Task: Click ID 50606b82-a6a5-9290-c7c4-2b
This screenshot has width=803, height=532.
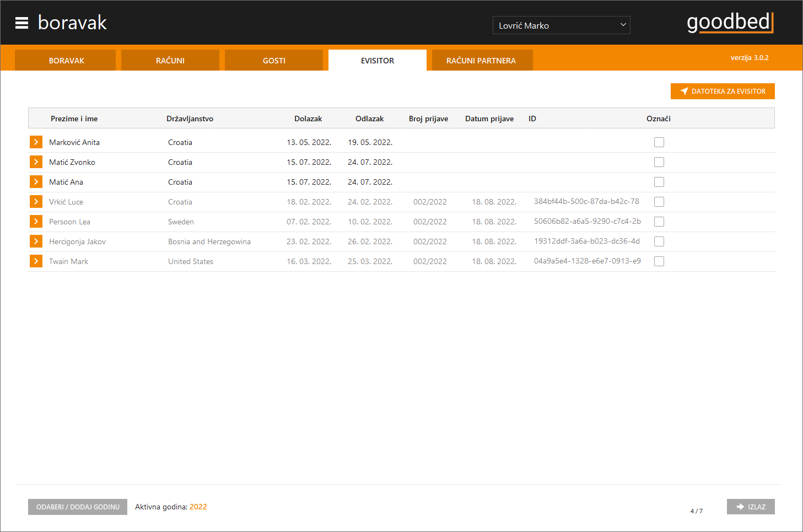Action: point(588,221)
